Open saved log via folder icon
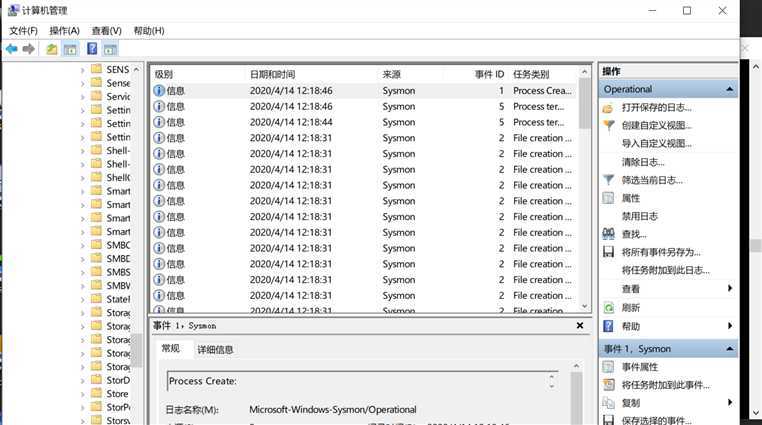Viewport: 762px width, 425px height. [608, 108]
